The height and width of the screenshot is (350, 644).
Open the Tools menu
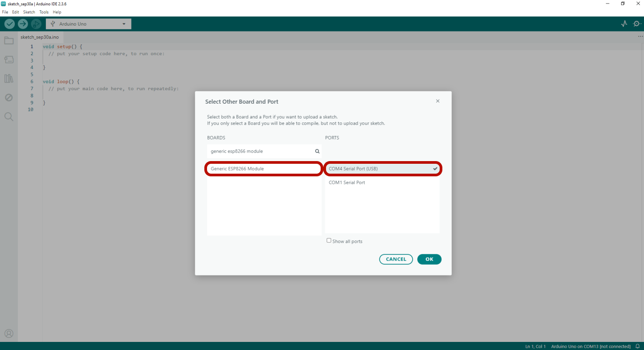click(44, 12)
